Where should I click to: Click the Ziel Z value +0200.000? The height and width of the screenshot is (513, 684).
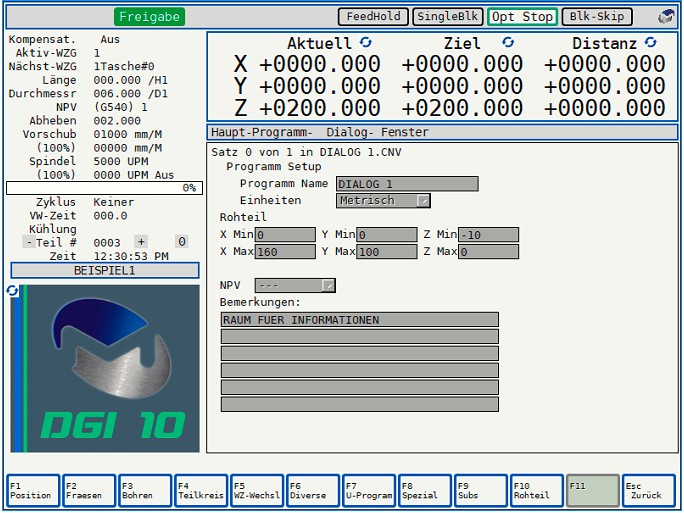(x=462, y=108)
